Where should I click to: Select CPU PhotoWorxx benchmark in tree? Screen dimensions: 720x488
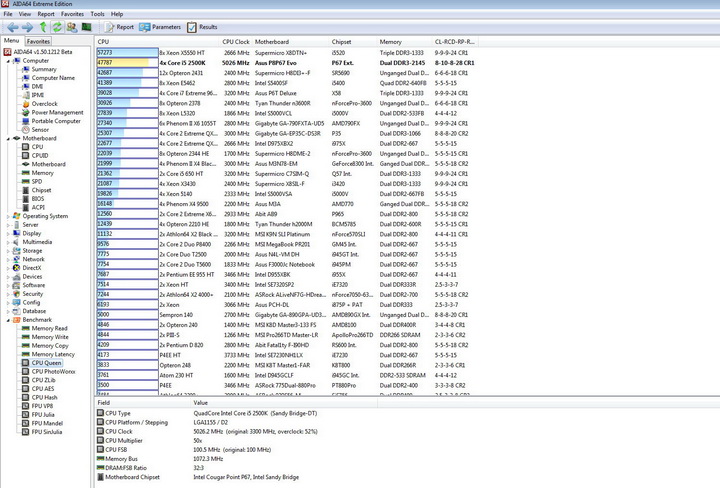pos(53,371)
